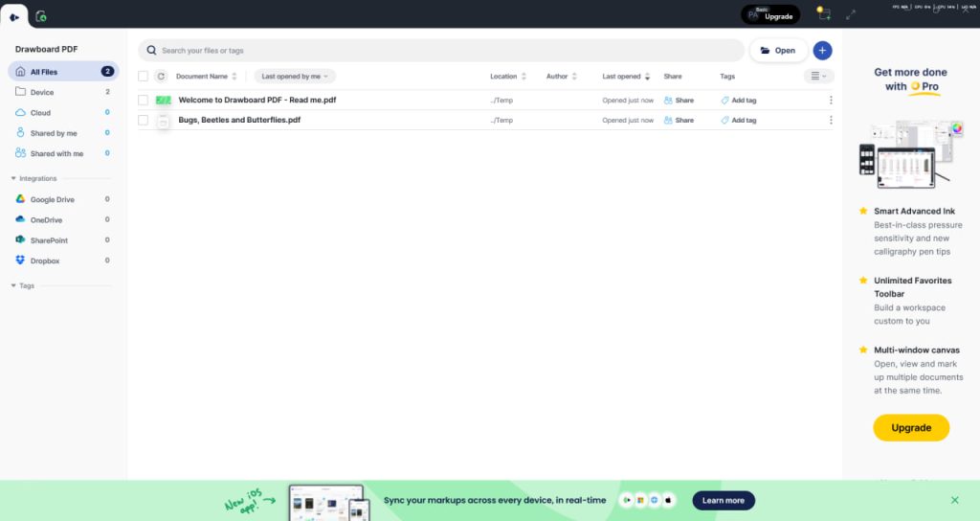The height and width of the screenshot is (521, 980).
Task: Expand the list view layout dropdown
Action: [819, 76]
